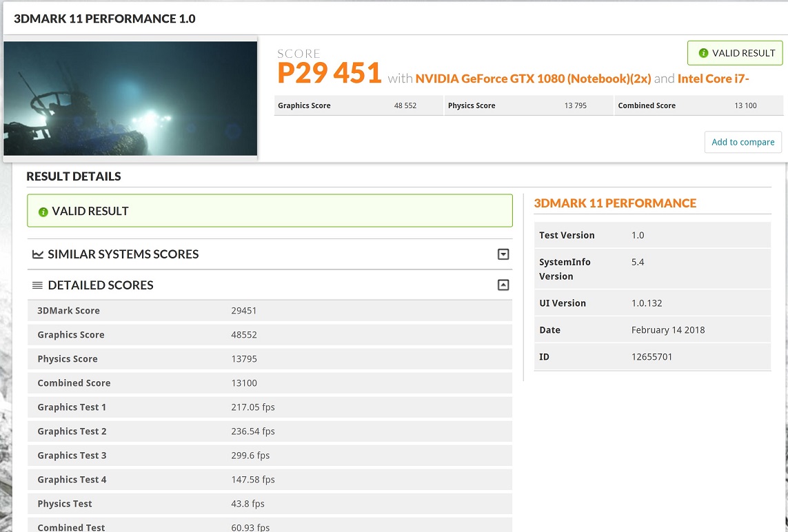Click the large P29 451 score
This screenshot has width=788, height=532.
click(330, 73)
